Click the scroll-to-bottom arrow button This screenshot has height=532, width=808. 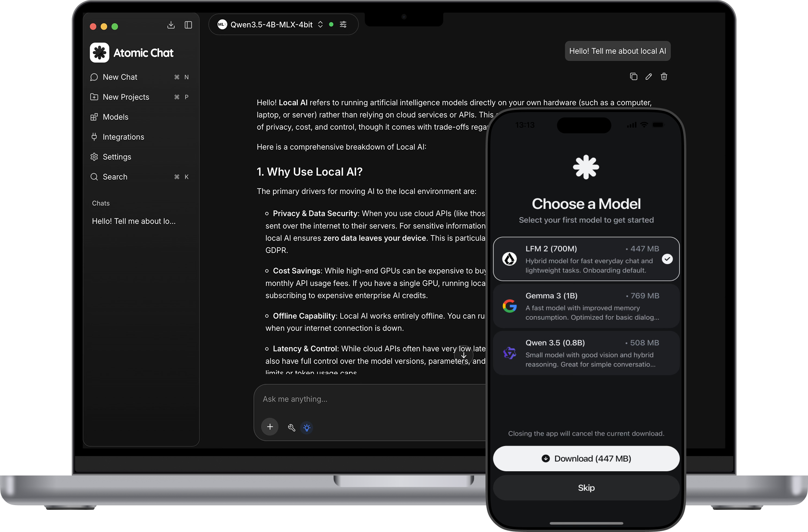pyautogui.click(x=464, y=355)
